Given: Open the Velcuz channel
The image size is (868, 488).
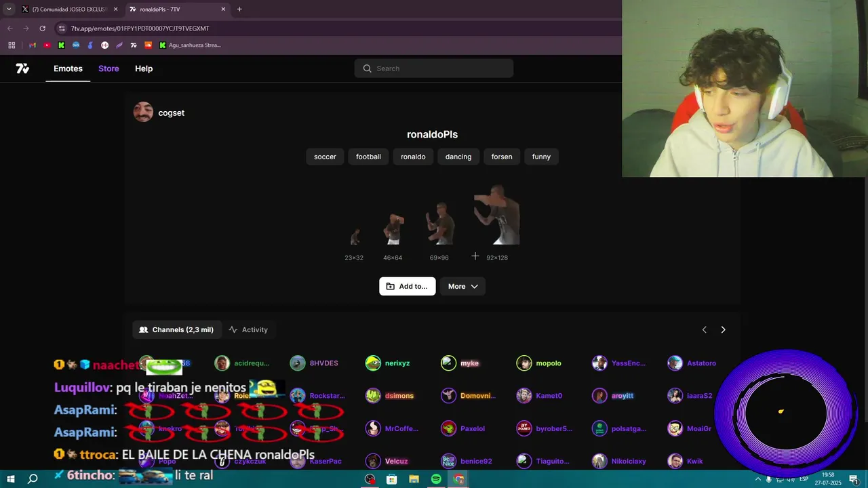Looking at the screenshot, I should click(387, 461).
